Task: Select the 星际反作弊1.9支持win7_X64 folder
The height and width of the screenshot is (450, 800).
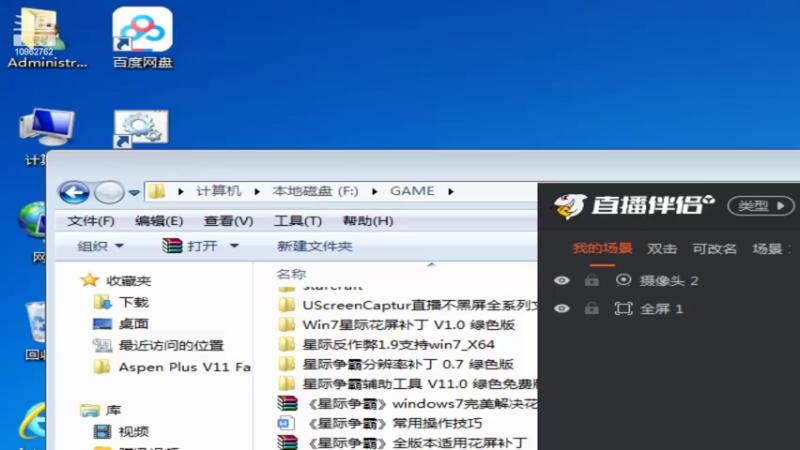Action: coord(387,344)
